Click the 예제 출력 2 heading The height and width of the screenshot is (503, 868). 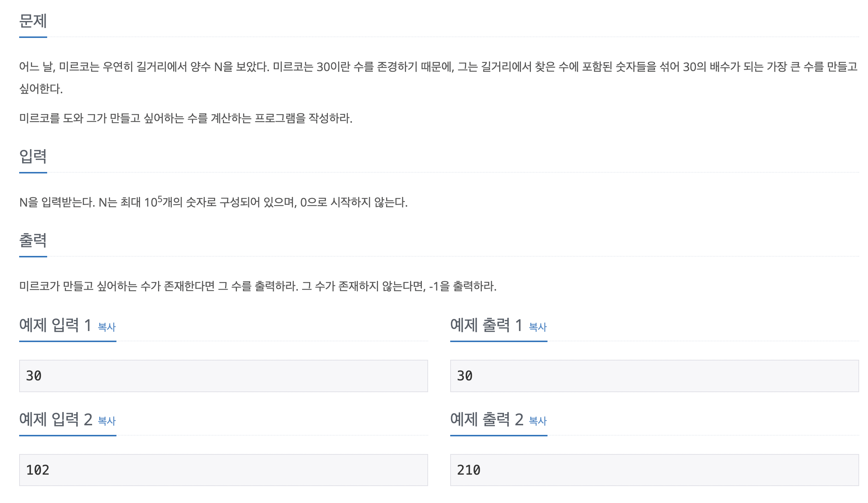(487, 419)
